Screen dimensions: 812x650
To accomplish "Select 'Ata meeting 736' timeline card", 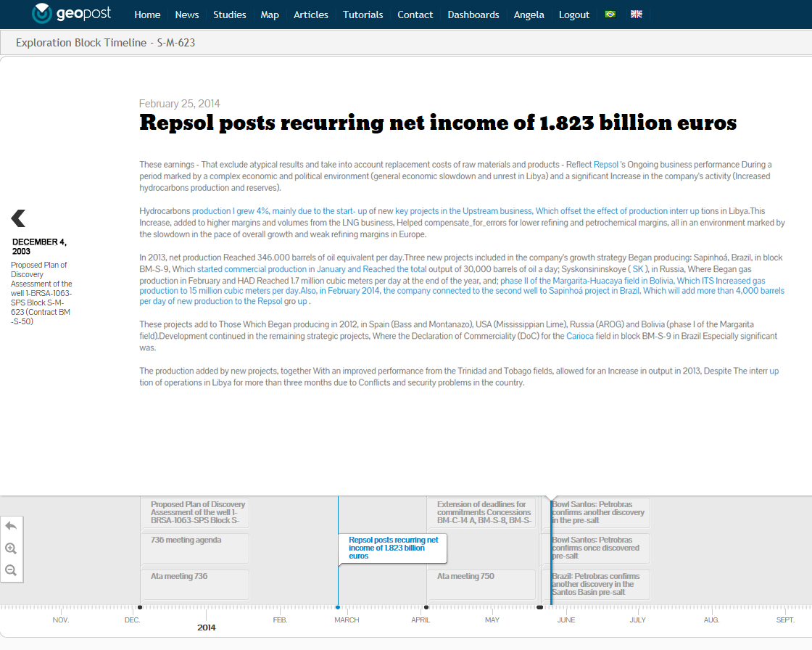I will [x=195, y=584].
